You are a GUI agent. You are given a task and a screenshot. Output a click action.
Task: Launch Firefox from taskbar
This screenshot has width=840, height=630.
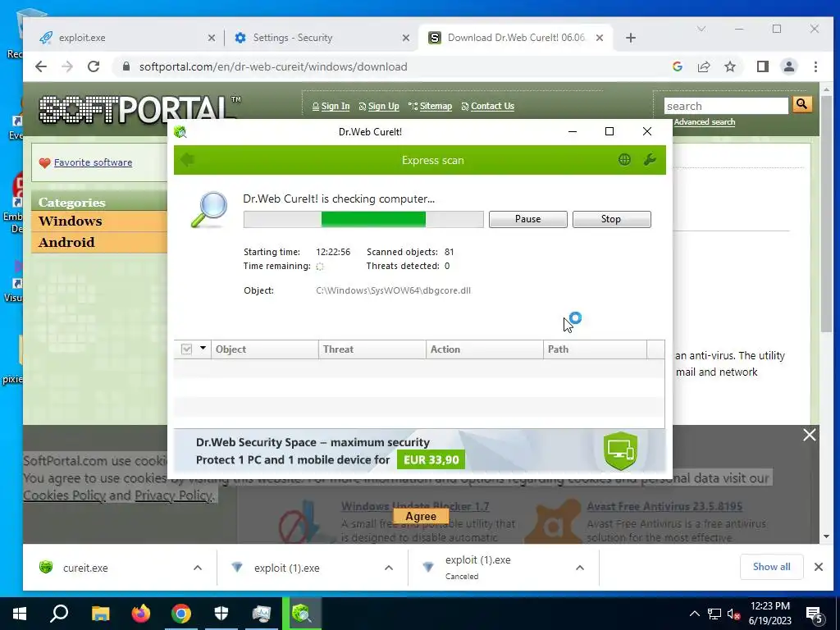141,614
